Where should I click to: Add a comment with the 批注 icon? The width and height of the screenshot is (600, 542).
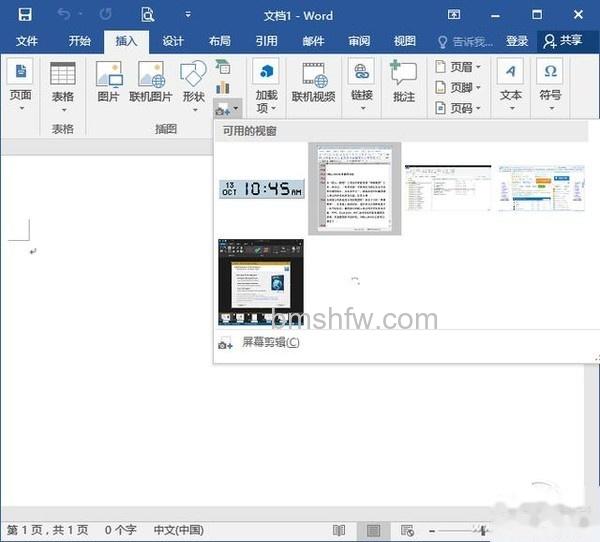click(x=404, y=82)
